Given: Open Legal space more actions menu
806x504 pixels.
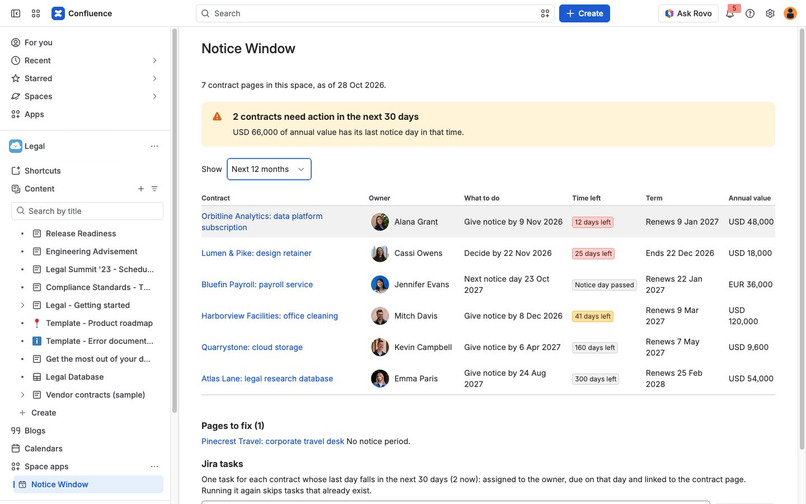Looking at the screenshot, I should point(154,146).
